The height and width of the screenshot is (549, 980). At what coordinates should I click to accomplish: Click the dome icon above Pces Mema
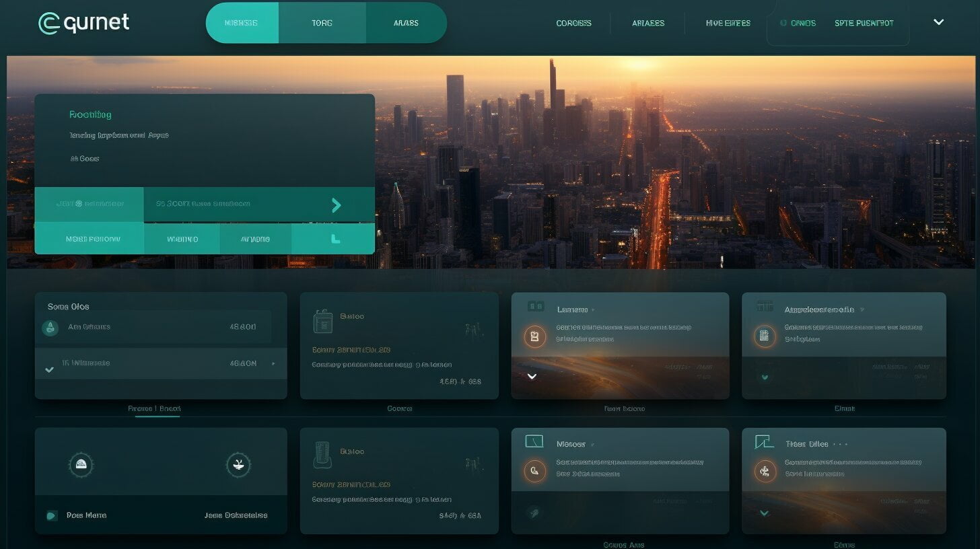click(x=81, y=464)
